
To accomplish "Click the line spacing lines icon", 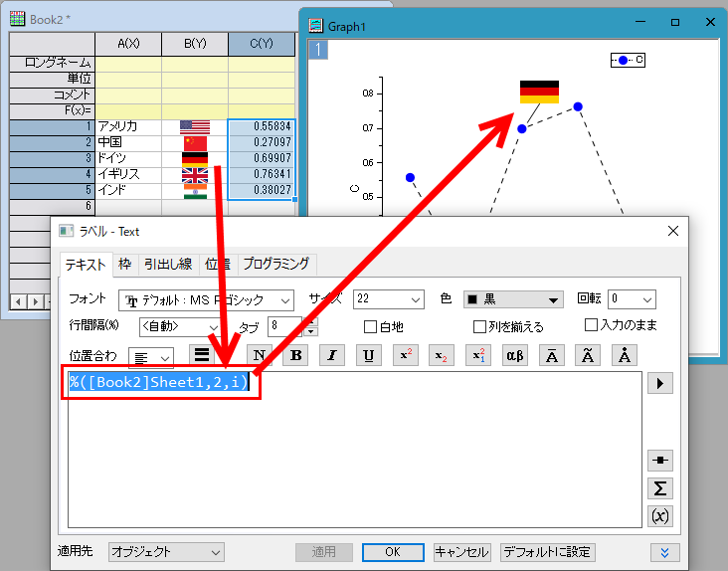I will point(202,355).
